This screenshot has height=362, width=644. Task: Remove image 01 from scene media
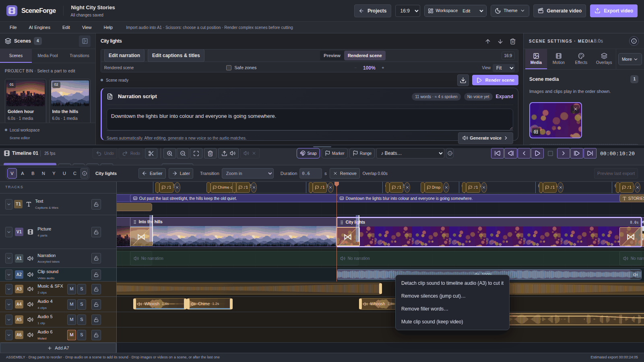pyautogui.click(x=576, y=109)
